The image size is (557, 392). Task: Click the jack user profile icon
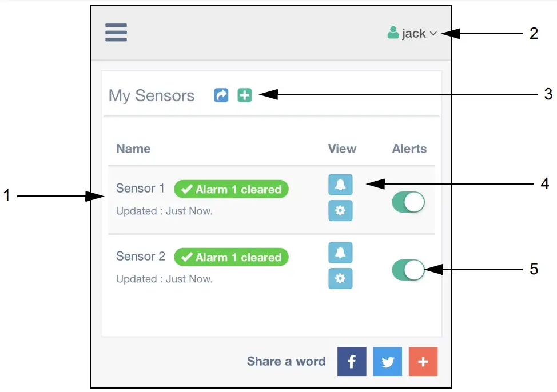coord(393,33)
